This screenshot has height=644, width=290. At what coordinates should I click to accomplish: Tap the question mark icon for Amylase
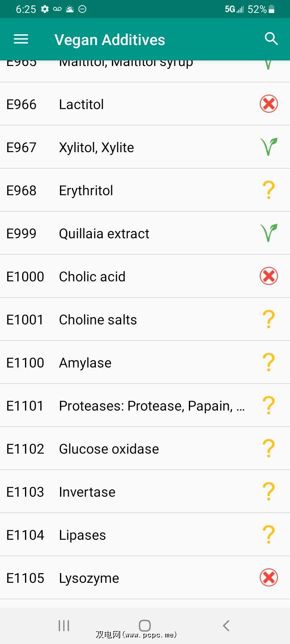click(x=269, y=362)
